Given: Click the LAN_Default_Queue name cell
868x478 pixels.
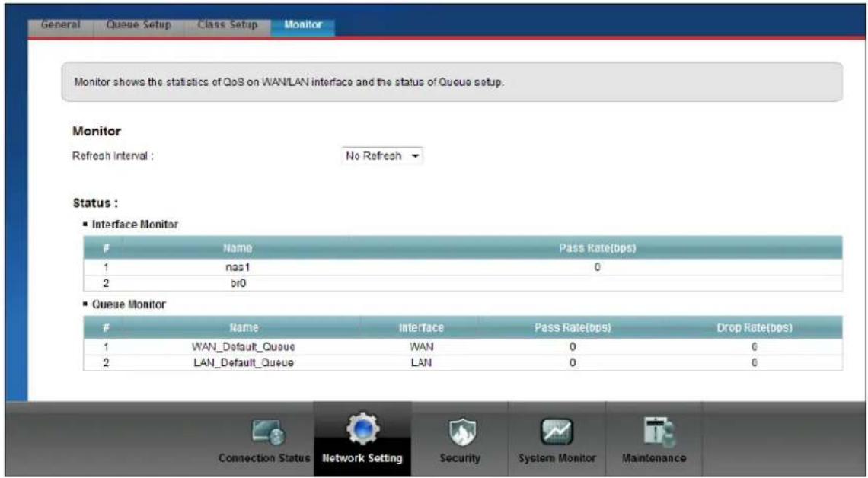Looking at the screenshot, I should click(x=243, y=363).
